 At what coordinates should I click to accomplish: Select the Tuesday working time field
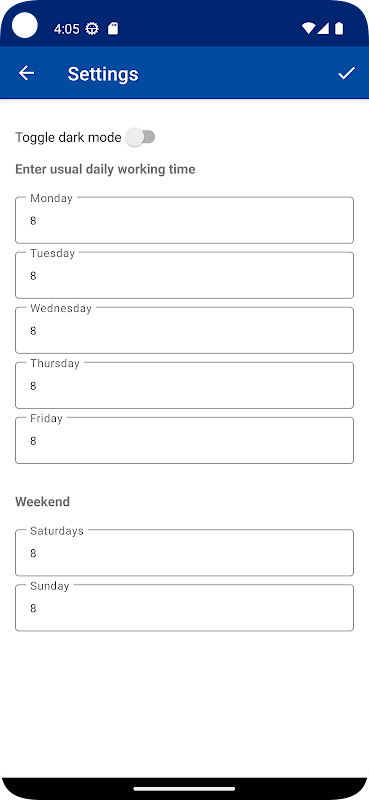point(184,275)
